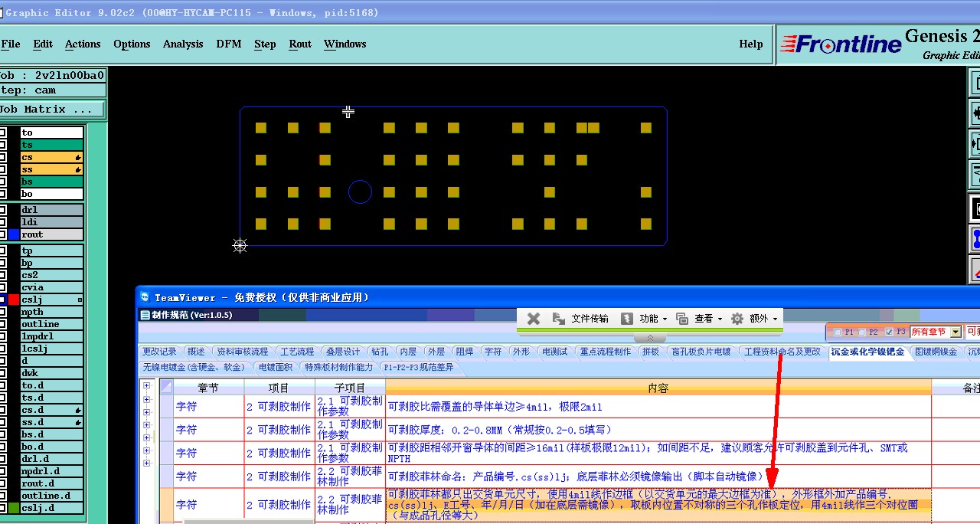
Task: Click the 制作规范 window title icon
Action: pos(145,315)
